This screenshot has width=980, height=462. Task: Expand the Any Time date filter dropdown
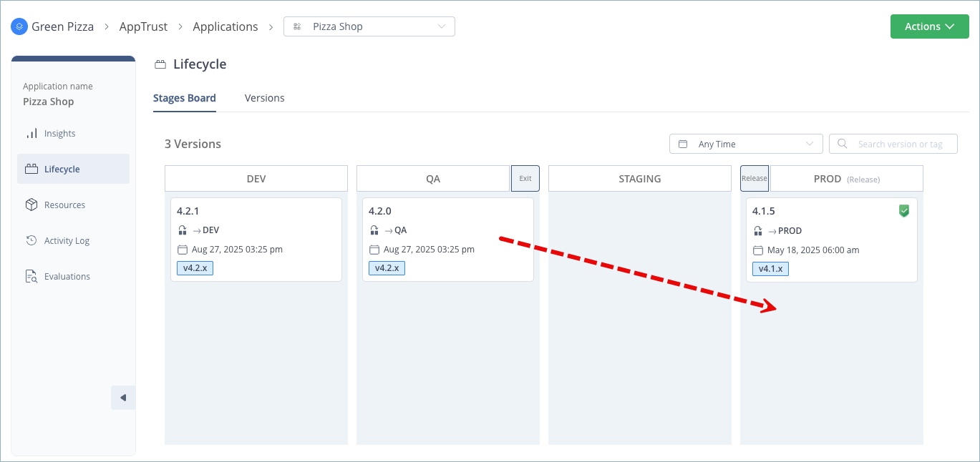coord(746,144)
